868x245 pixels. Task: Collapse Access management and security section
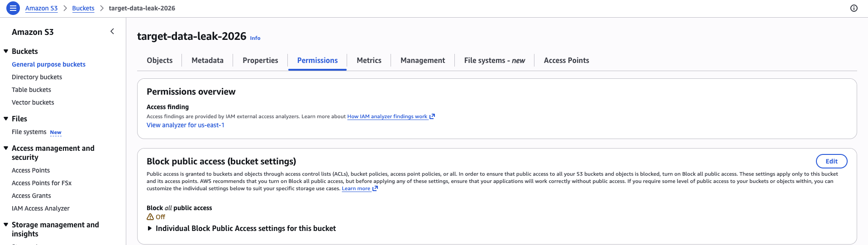pyautogui.click(x=6, y=148)
